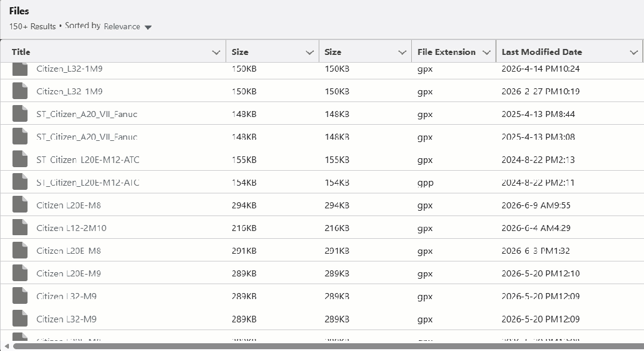Select file icon of the 291KB Citizen L20E M8

click(20, 250)
